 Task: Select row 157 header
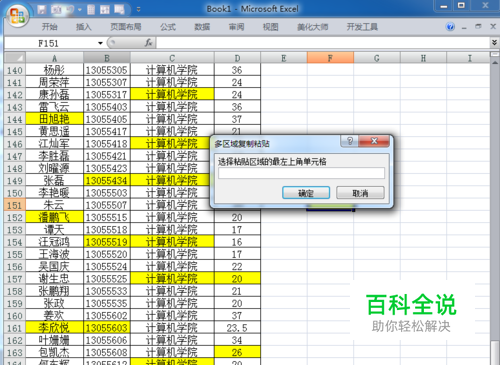pyautogui.click(x=15, y=279)
